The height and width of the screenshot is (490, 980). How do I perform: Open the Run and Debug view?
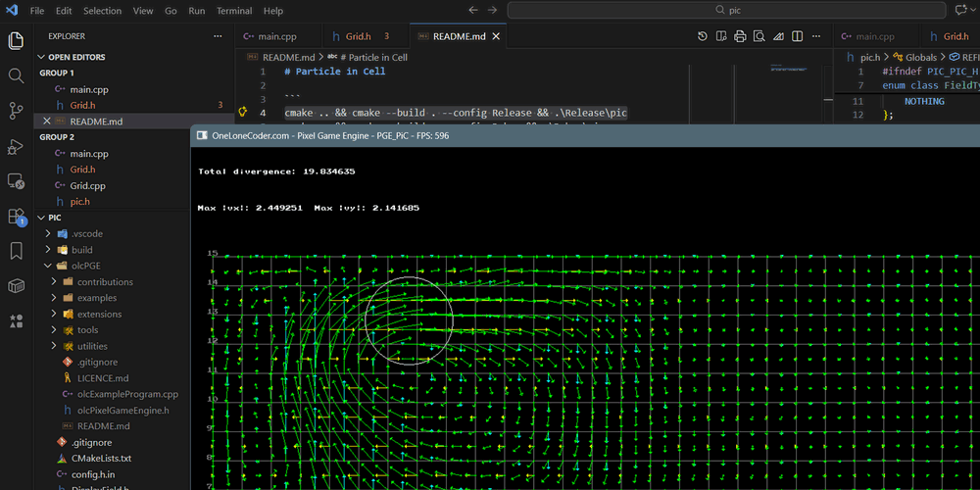click(x=16, y=146)
